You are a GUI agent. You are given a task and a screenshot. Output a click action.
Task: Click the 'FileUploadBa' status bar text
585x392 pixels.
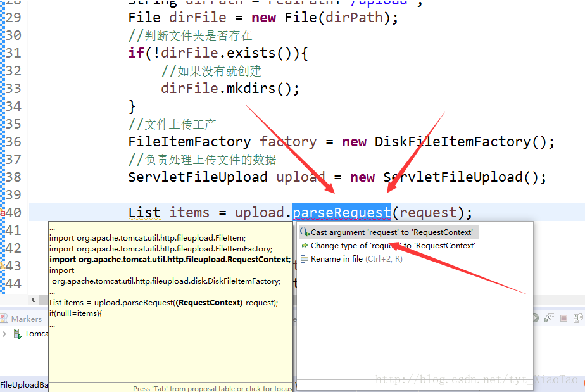pyautogui.click(x=24, y=384)
